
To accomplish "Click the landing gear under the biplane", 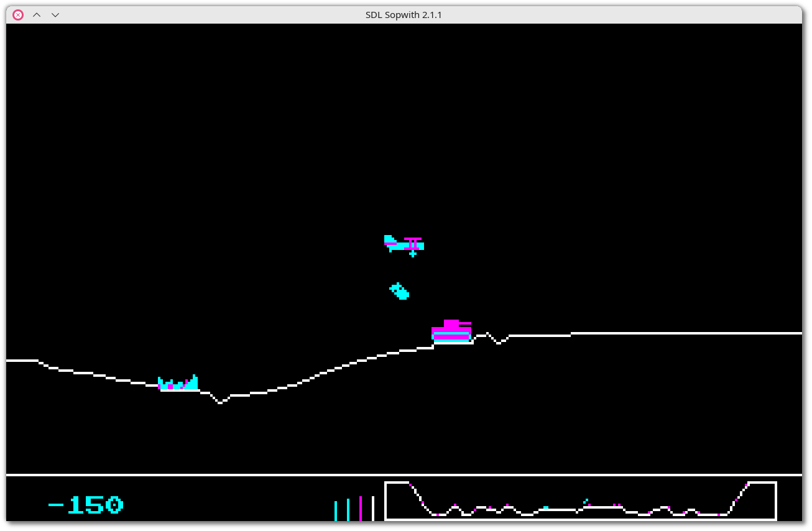I will 413,254.
